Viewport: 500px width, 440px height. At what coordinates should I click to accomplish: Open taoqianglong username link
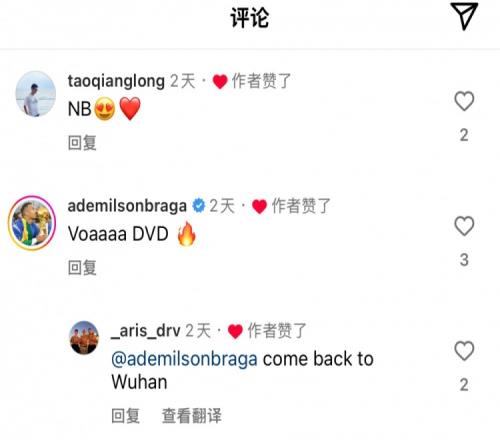116,81
